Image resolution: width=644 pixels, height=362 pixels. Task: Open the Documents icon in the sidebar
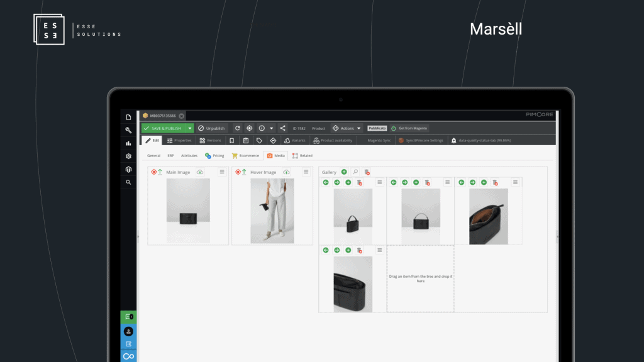coord(128,117)
